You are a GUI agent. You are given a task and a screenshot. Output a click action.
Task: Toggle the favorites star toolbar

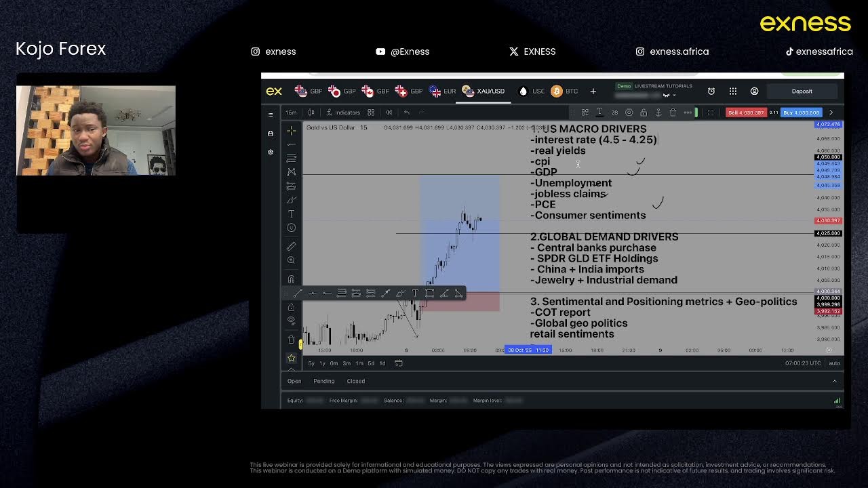(x=292, y=358)
